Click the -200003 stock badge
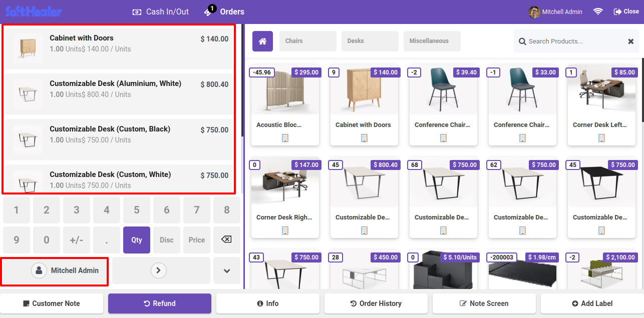 click(x=501, y=257)
